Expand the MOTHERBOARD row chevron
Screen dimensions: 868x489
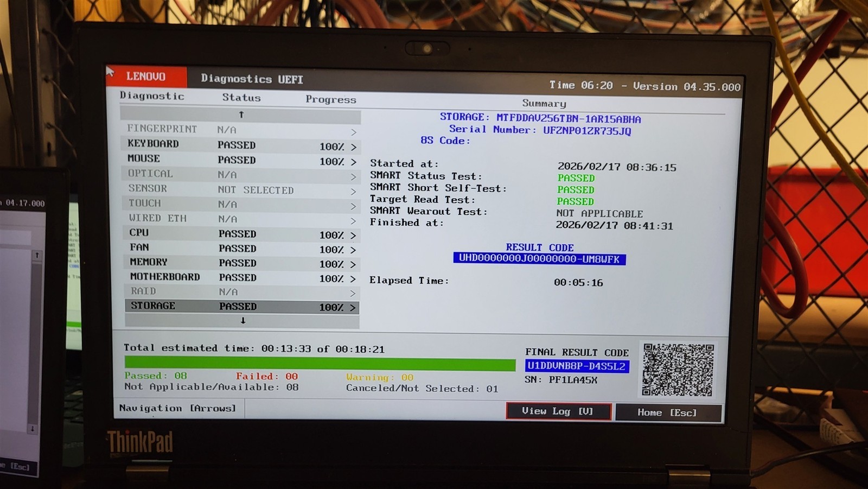tap(353, 279)
